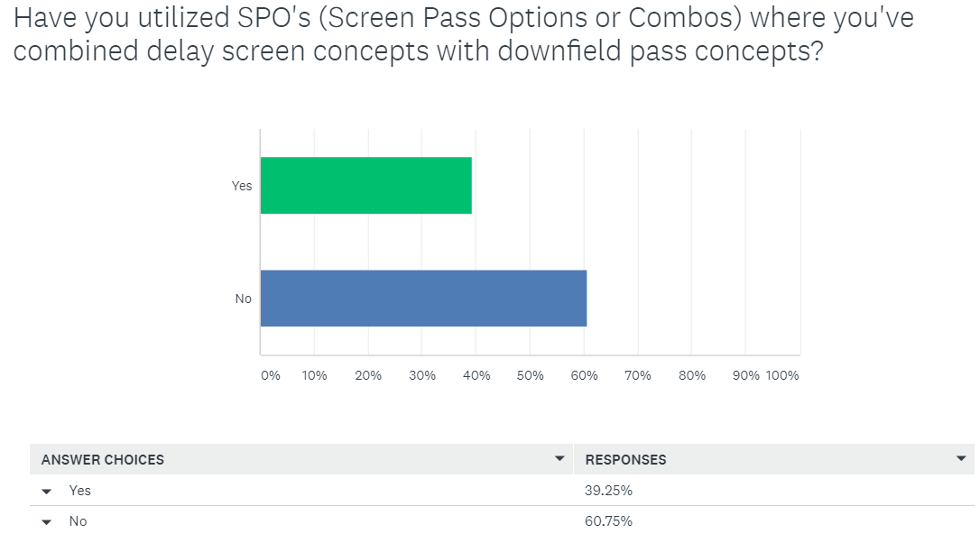Select the No label beside the chart
The height and width of the screenshot is (534, 980).
(x=244, y=299)
